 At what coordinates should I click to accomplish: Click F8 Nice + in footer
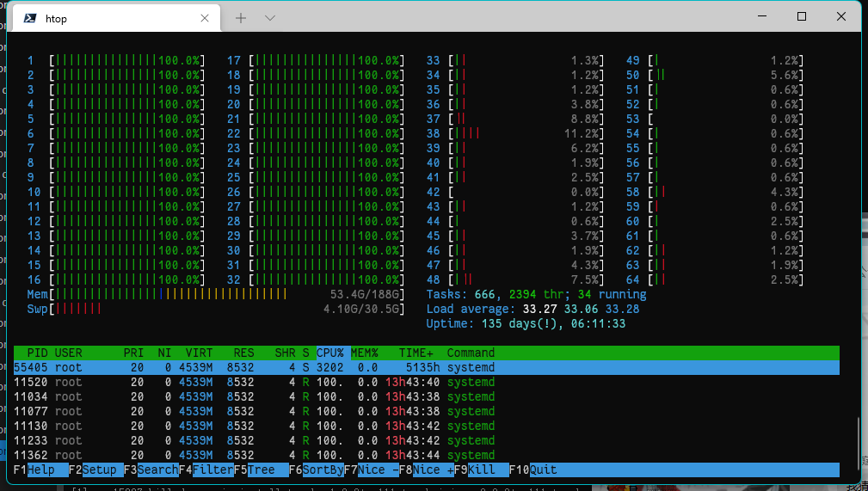click(426, 470)
